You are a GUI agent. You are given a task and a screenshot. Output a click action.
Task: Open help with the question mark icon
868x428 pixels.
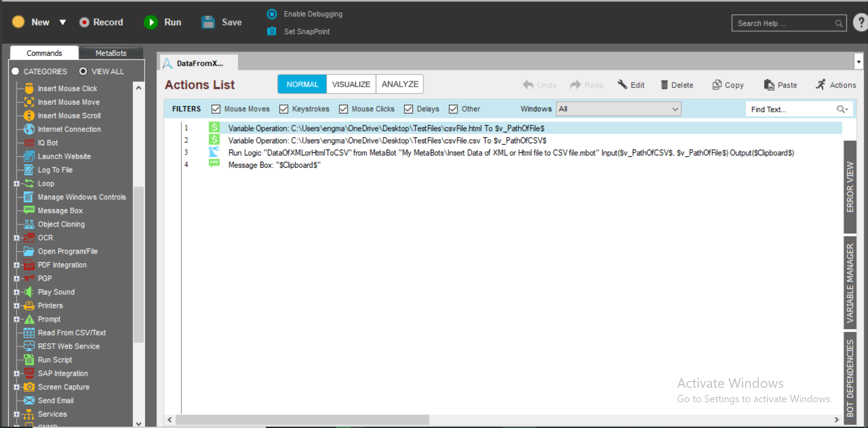point(860,22)
